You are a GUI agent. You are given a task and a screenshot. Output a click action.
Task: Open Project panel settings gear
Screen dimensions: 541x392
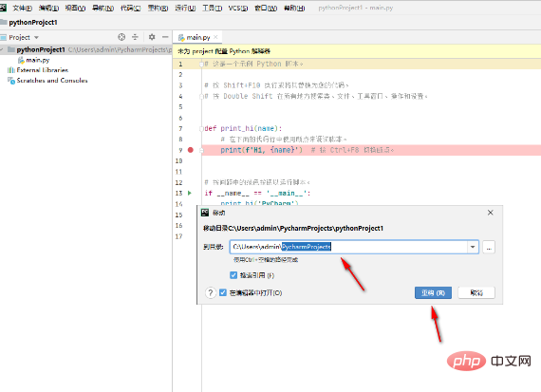tap(152, 37)
